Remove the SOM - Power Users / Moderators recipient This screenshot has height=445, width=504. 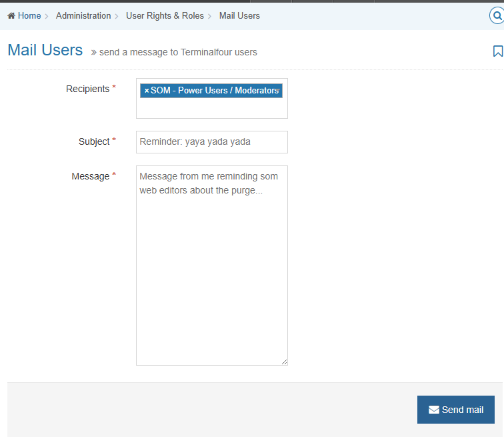(x=147, y=91)
